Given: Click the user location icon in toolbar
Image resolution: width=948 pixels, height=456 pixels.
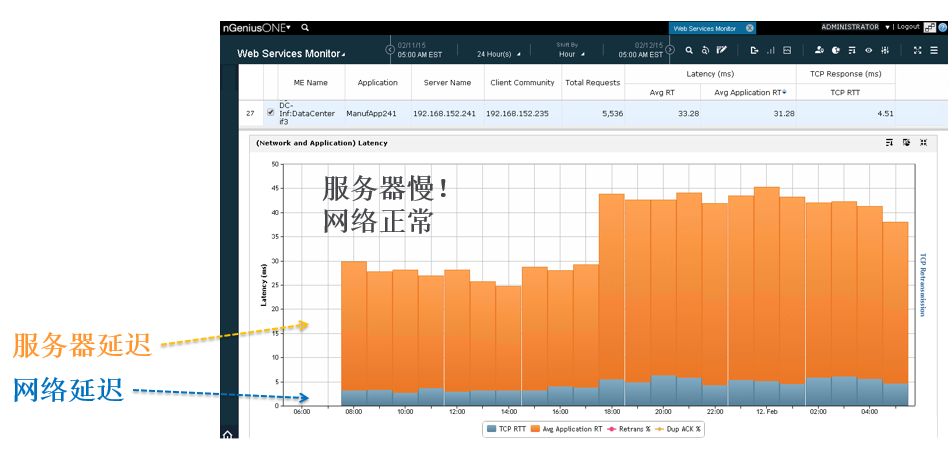Looking at the screenshot, I should 819,51.
